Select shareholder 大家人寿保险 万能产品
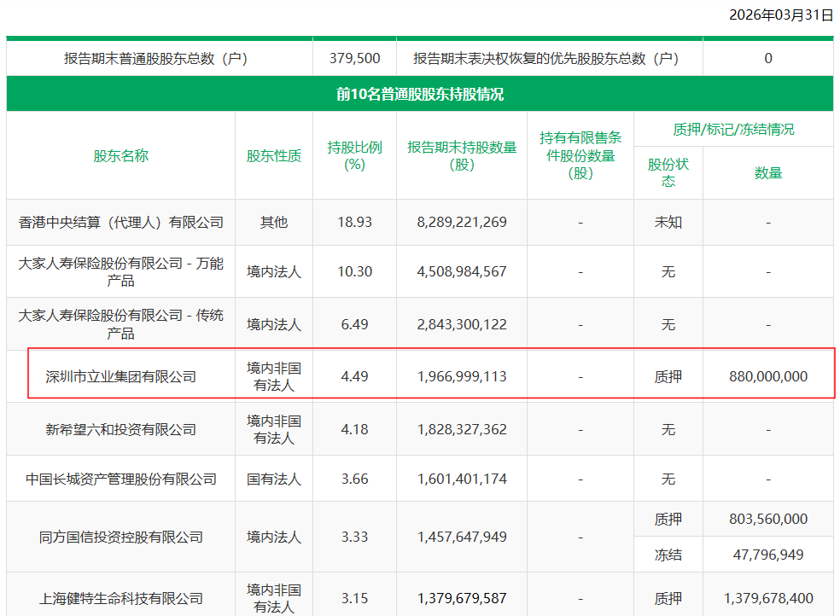Image resolution: width=840 pixels, height=616 pixels. (120, 272)
